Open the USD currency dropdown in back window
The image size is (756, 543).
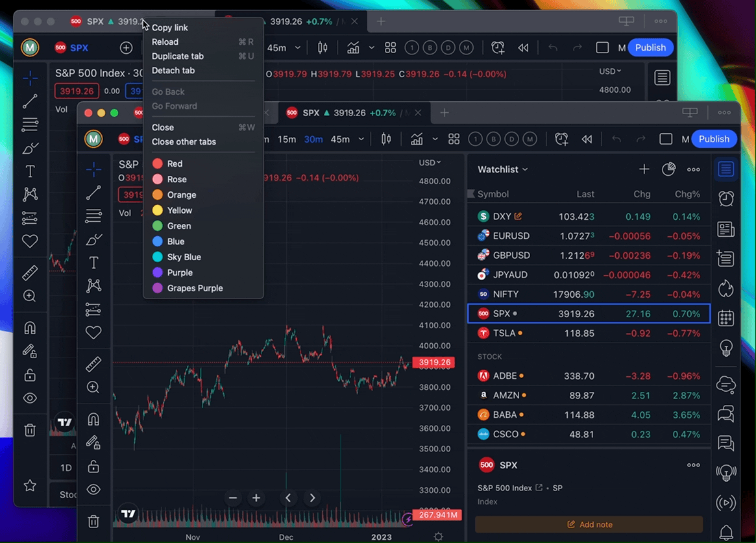(x=610, y=71)
